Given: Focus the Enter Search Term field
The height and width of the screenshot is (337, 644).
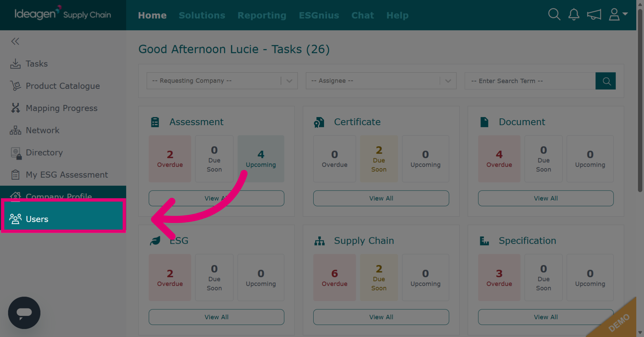Looking at the screenshot, I should [x=530, y=81].
